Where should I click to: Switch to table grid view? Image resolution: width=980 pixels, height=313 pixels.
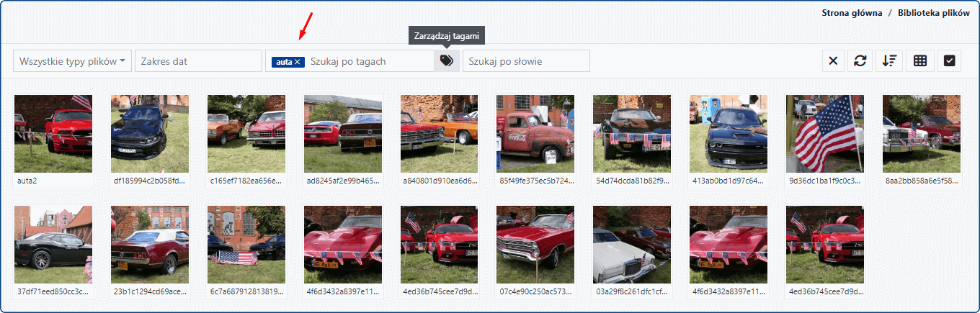[x=920, y=61]
